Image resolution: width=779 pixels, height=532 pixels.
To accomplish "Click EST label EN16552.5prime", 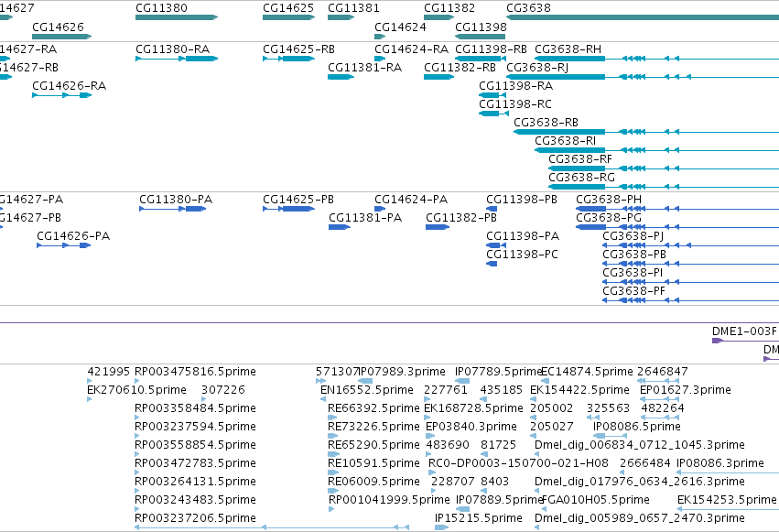I will pyautogui.click(x=367, y=390).
